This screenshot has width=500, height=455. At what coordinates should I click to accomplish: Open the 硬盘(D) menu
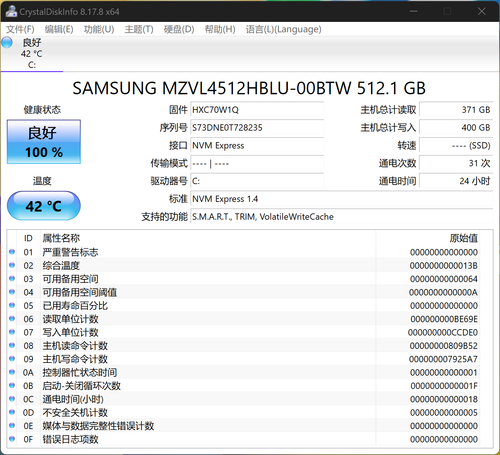pyautogui.click(x=179, y=29)
